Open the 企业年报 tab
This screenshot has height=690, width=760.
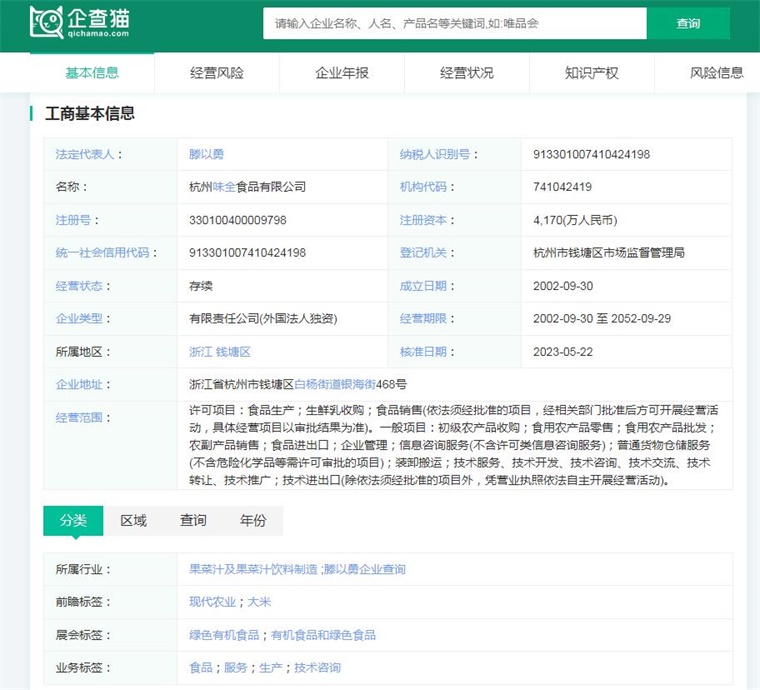coord(342,73)
